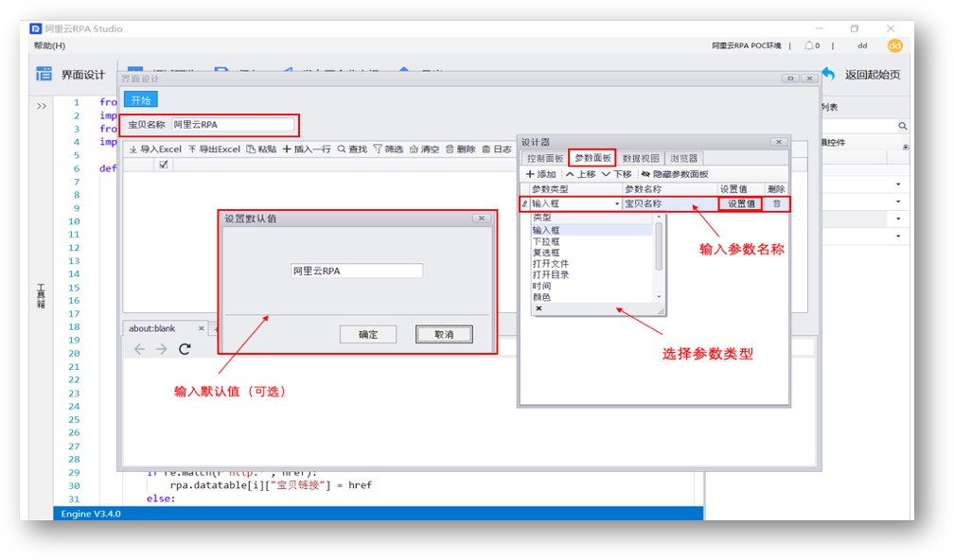Click the 设置值 button in parameter row

point(741,203)
